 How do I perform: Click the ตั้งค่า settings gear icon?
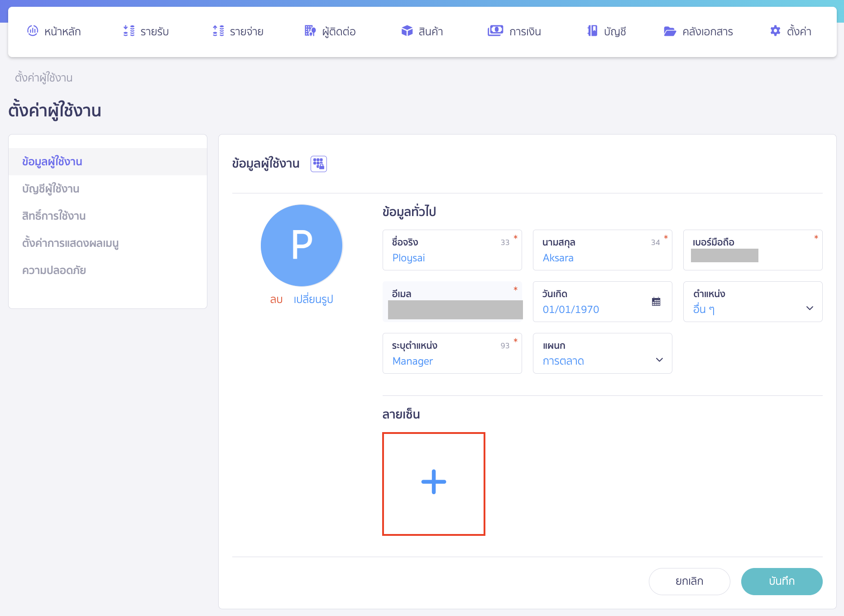(x=775, y=31)
